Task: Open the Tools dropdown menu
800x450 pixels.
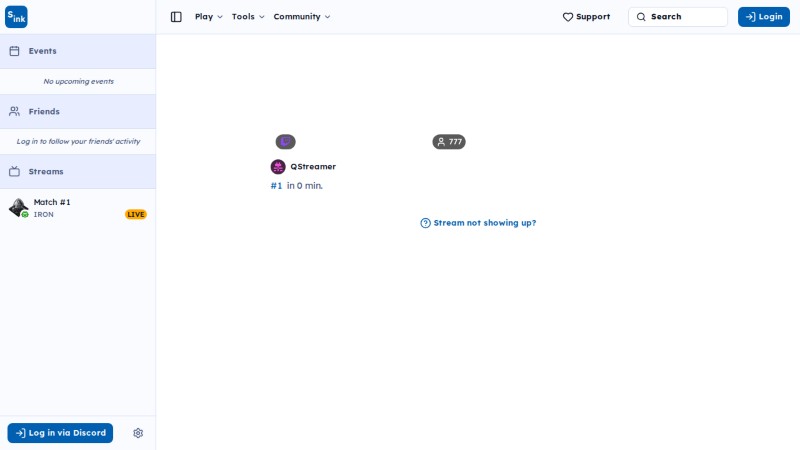Action: [248, 17]
